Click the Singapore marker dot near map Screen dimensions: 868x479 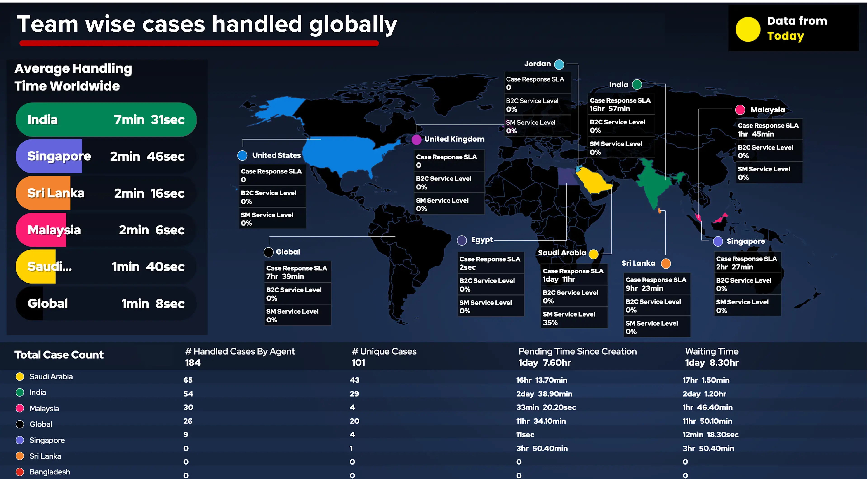[x=718, y=241]
